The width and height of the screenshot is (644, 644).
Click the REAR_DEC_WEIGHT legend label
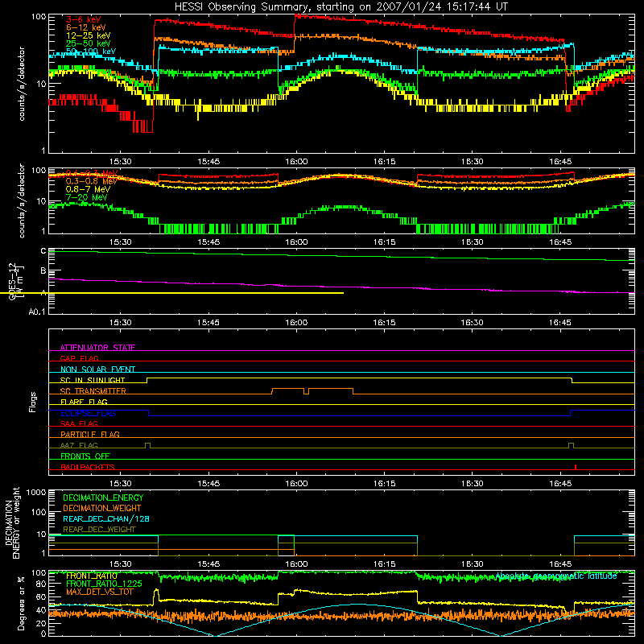tap(99, 530)
